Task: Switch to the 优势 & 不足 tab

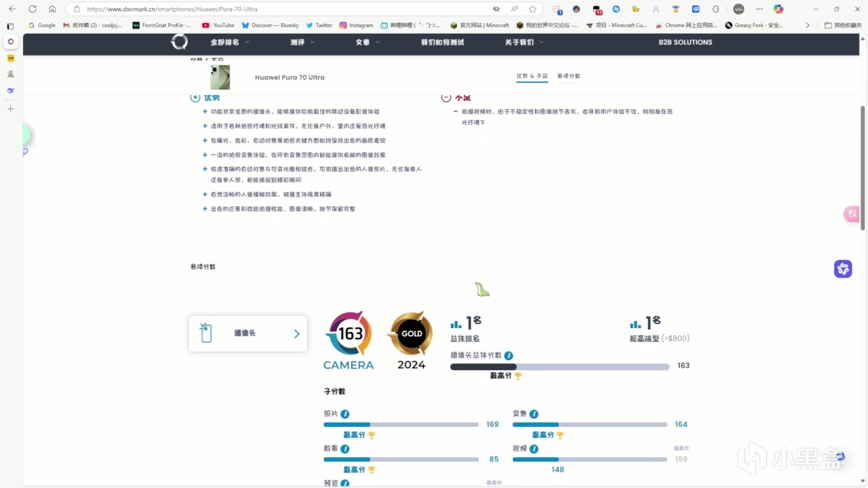Action: (x=532, y=76)
